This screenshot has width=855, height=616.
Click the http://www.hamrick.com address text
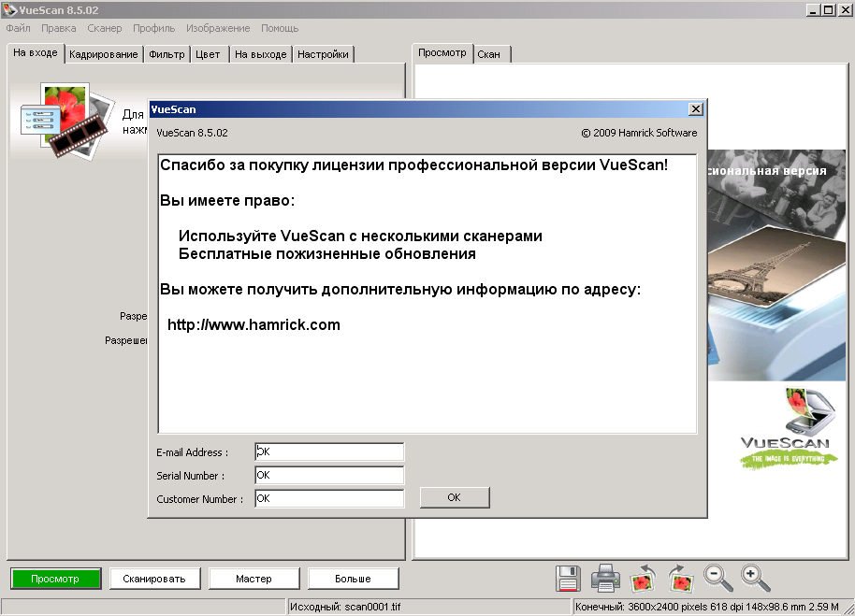(254, 324)
